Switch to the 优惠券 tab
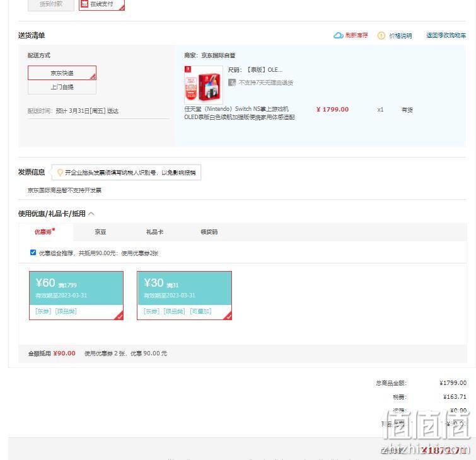The width and height of the screenshot is (476, 460). [45, 232]
